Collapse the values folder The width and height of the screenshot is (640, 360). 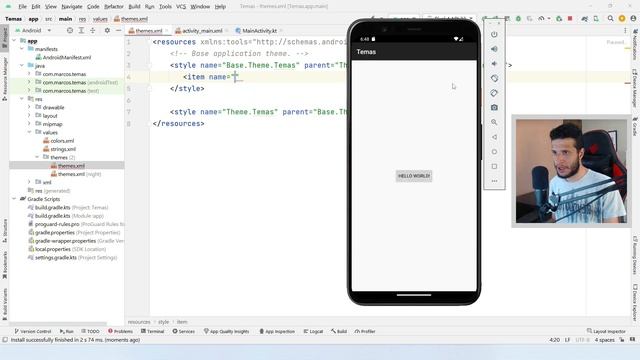pos(29,132)
